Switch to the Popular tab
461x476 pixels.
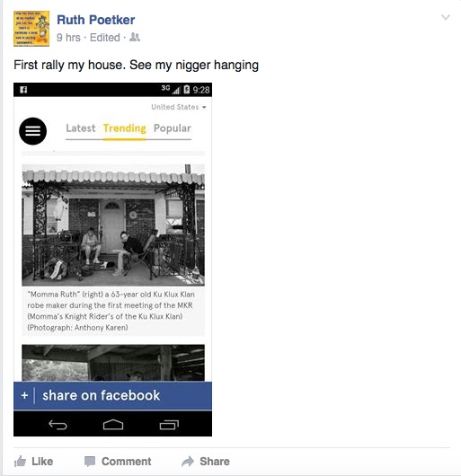[173, 128]
